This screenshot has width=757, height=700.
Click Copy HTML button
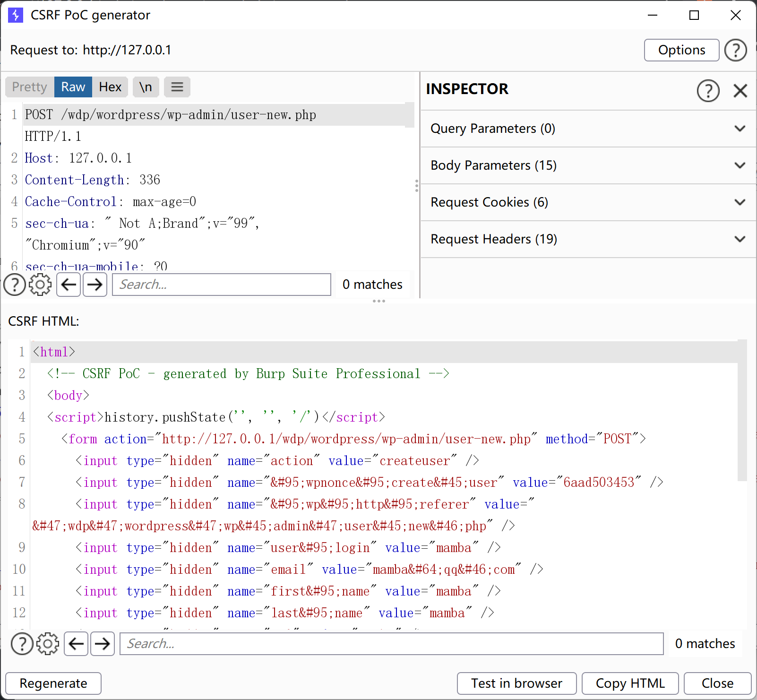(x=630, y=683)
